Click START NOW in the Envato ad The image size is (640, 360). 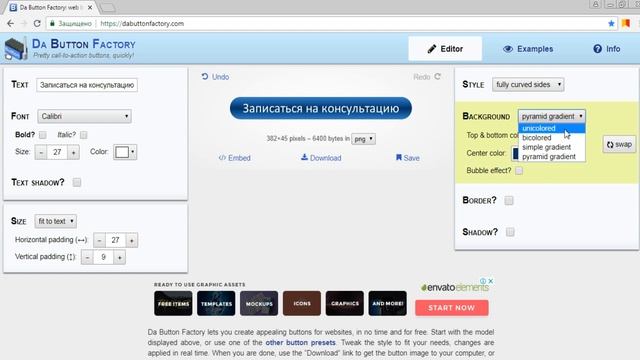pyautogui.click(x=451, y=308)
